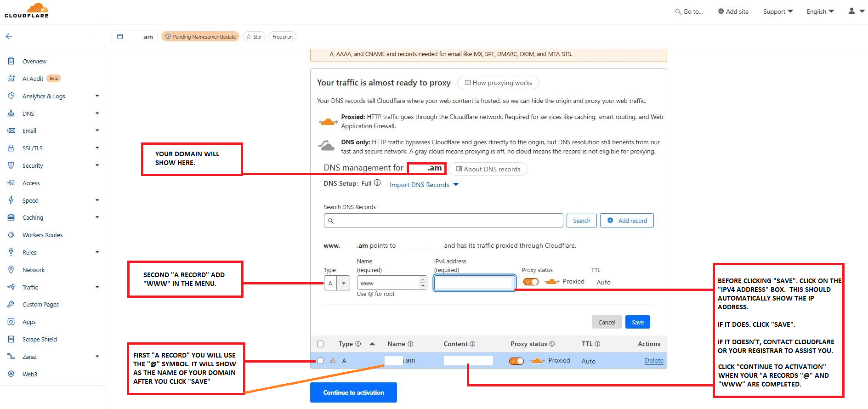Image resolution: width=868 pixels, height=409 pixels.
Task: Click the Rules filter icon
Action: click(11, 252)
